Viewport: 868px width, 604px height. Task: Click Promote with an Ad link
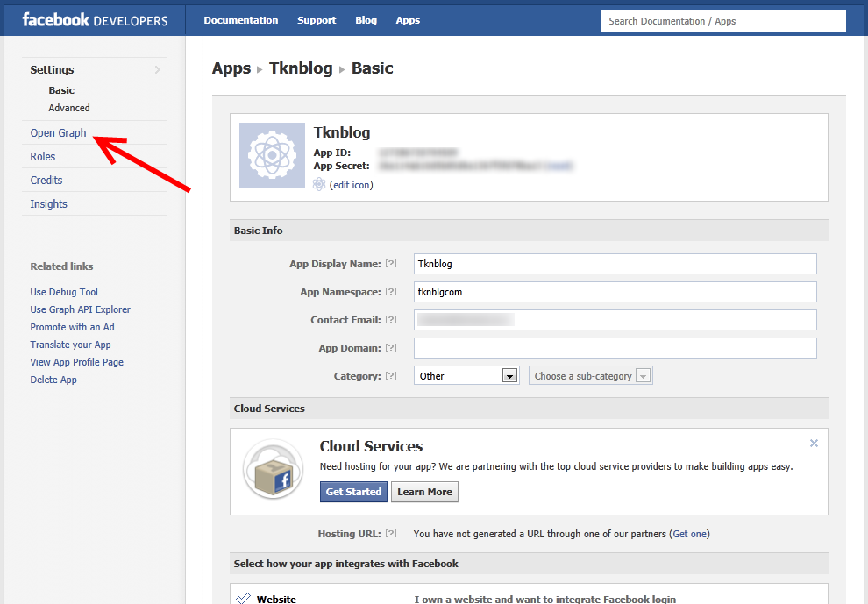73,327
